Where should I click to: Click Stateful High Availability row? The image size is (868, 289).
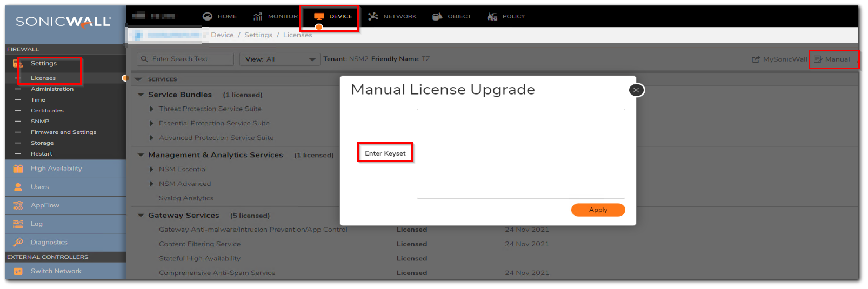coord(199,259)
